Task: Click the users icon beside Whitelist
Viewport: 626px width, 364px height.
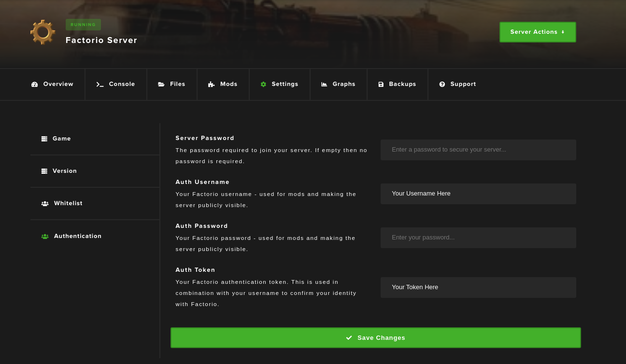Action: tap(45, 204)
